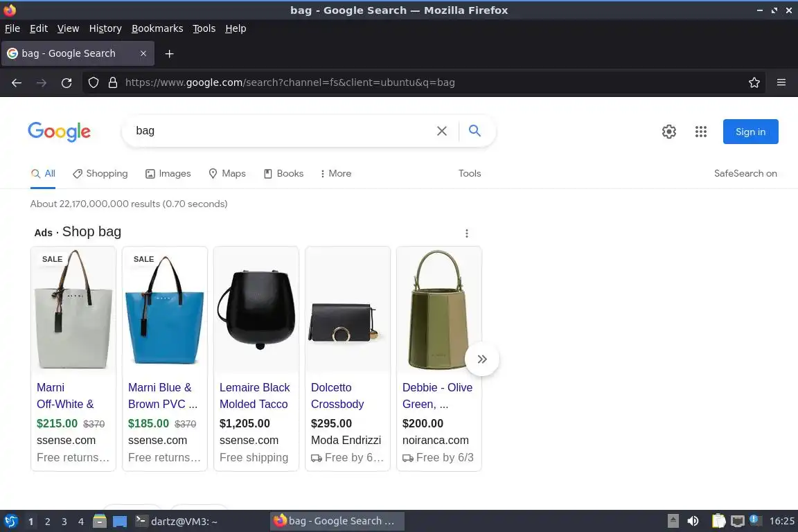Open the History menu
798x532 pixels.
[105, 28]
